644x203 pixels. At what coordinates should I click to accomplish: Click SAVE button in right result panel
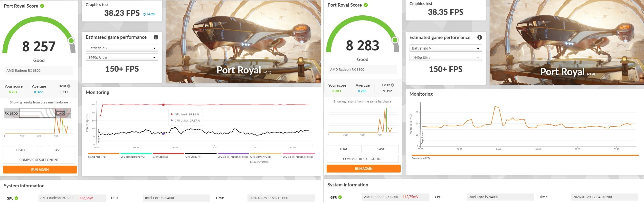pos(381,149)
